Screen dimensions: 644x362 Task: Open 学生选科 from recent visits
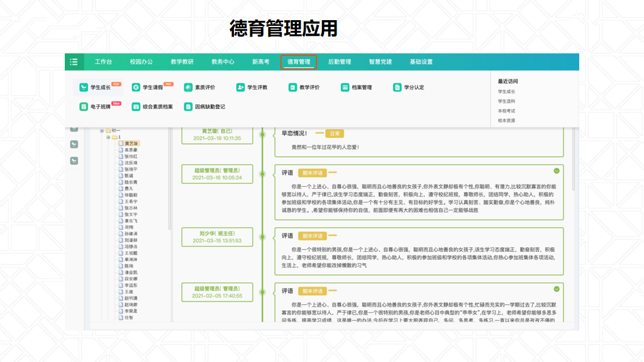(x=506, y=101)
